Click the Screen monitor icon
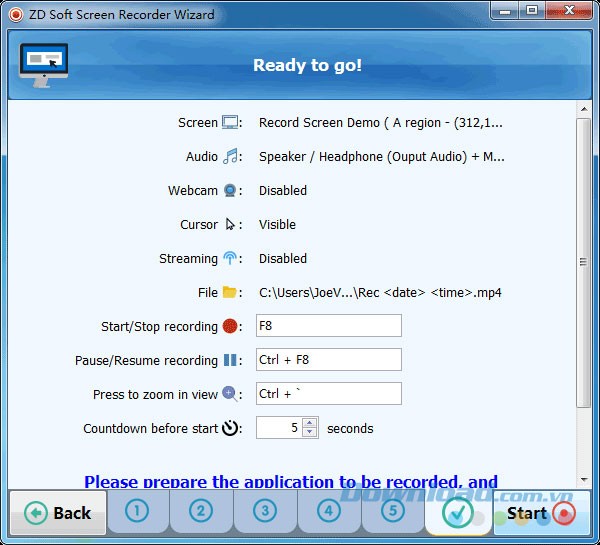 [x=231, y=123]
